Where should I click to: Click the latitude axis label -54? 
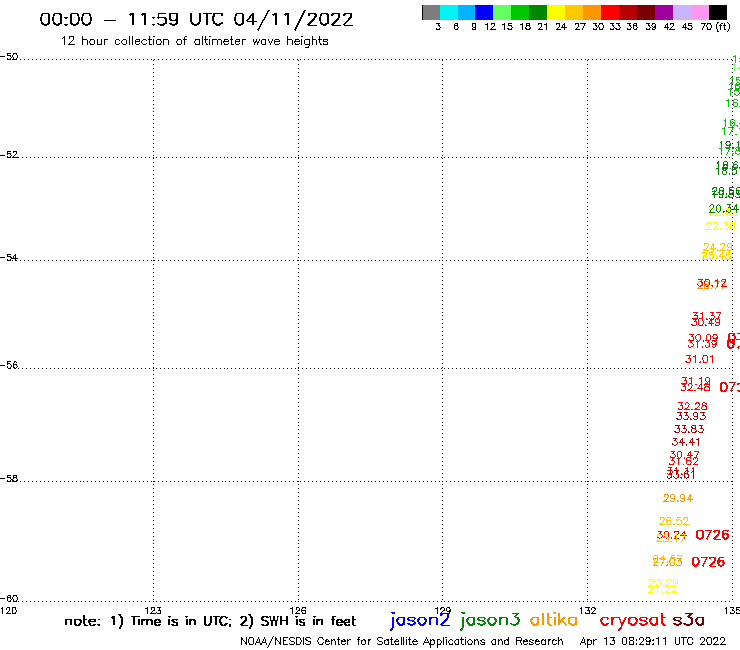coord(9,257)
